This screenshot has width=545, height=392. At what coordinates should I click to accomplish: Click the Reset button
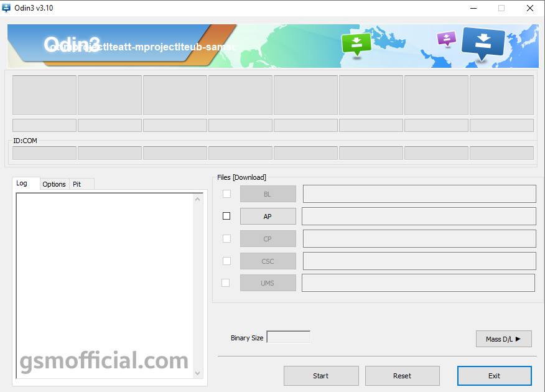[x=402, y=376]
